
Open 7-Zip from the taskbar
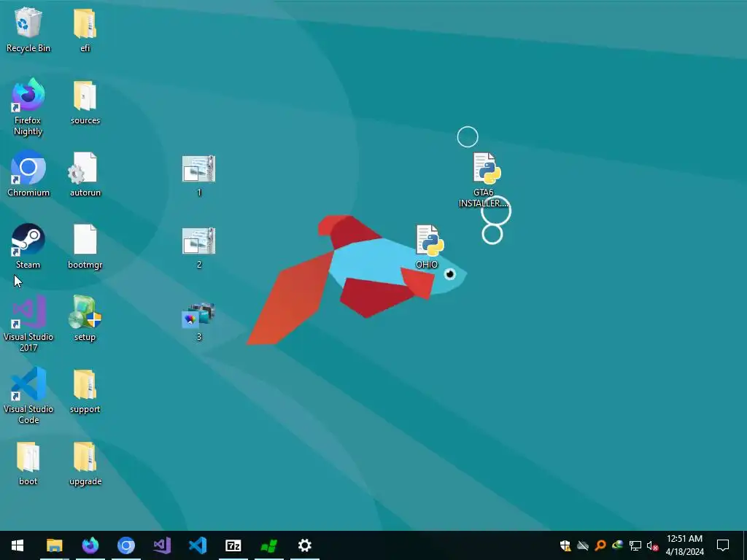(233, 545)
